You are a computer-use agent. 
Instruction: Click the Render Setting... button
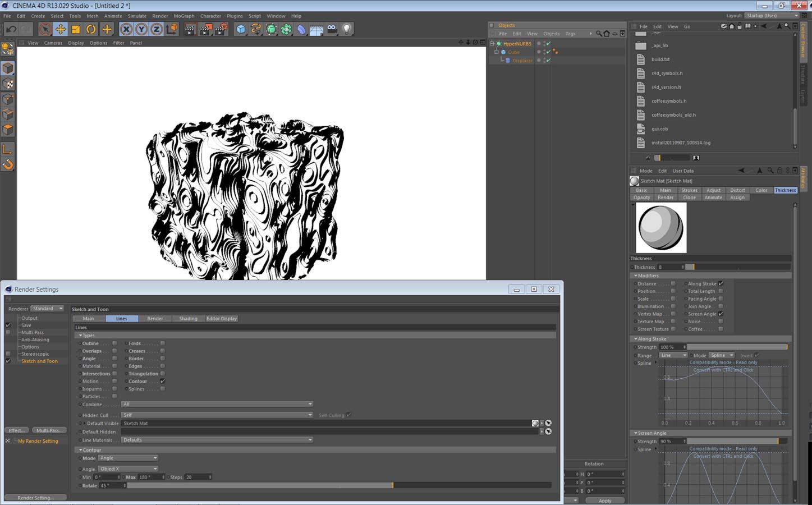click(x=35, y=498)
